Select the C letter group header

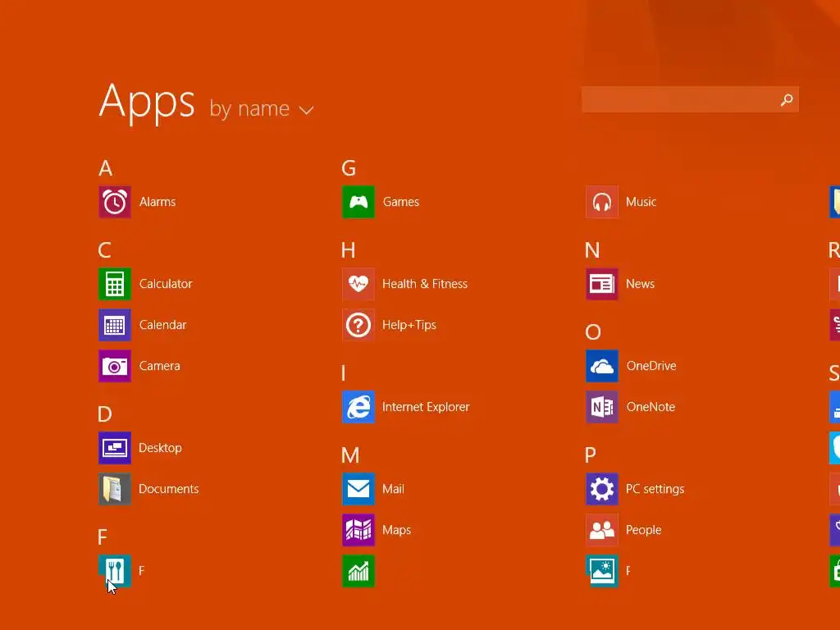coord(104,250)
